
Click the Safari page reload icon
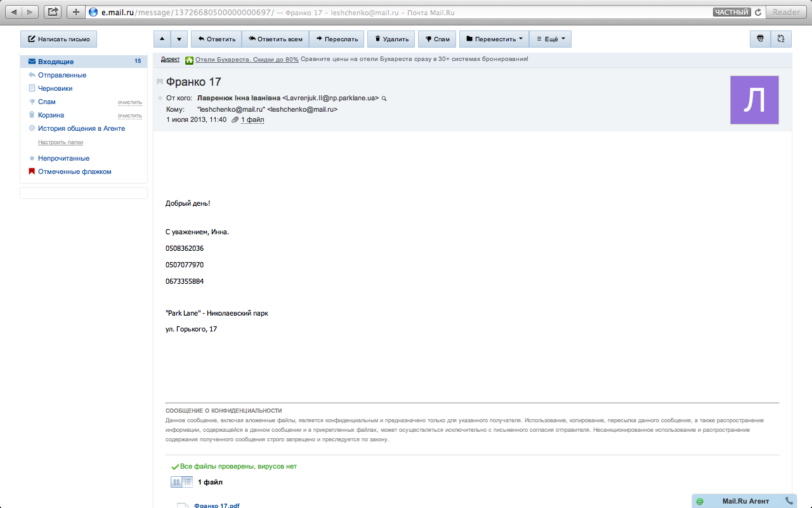tap(758, 12)
